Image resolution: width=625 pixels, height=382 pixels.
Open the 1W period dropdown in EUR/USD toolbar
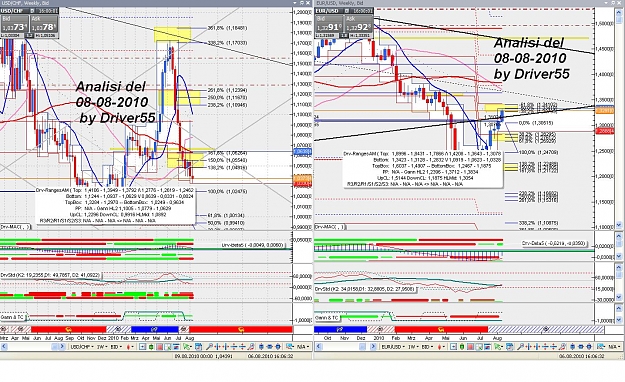coord(413,347)
